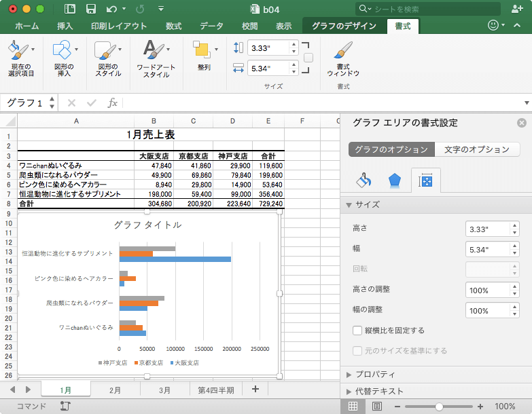
Task: Increase pane 幅 with stepper up
Action: (515, 246)
